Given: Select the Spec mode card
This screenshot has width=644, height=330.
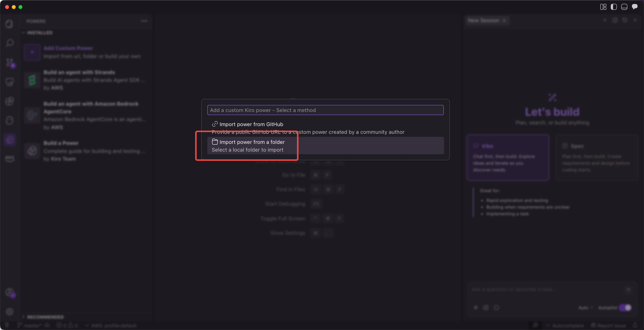Looking at the screenshot, I should point(596,158).
